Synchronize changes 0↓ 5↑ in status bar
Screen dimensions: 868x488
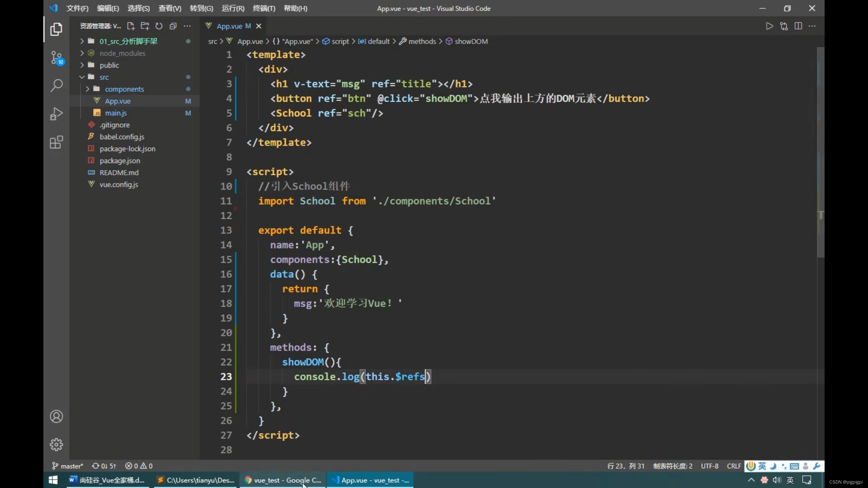pos(104,466)
